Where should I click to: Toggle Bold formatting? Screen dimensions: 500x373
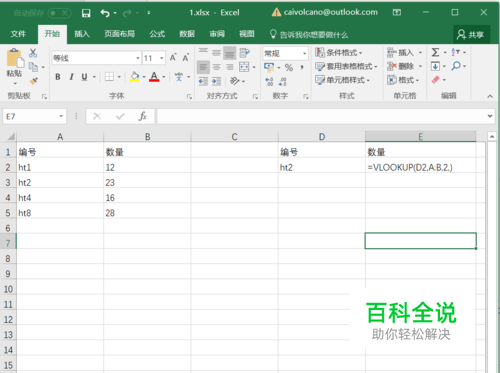[58, 77]
